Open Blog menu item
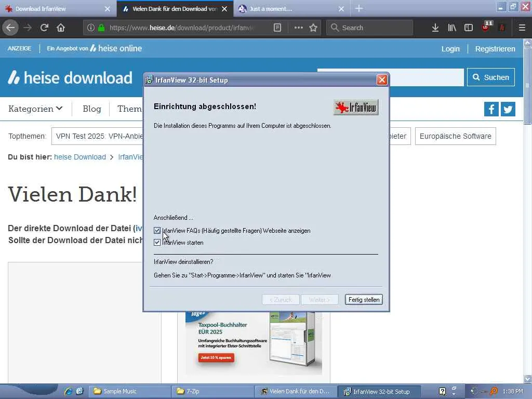The height and width of the screenshot is (399, 532). coord(92,109)
